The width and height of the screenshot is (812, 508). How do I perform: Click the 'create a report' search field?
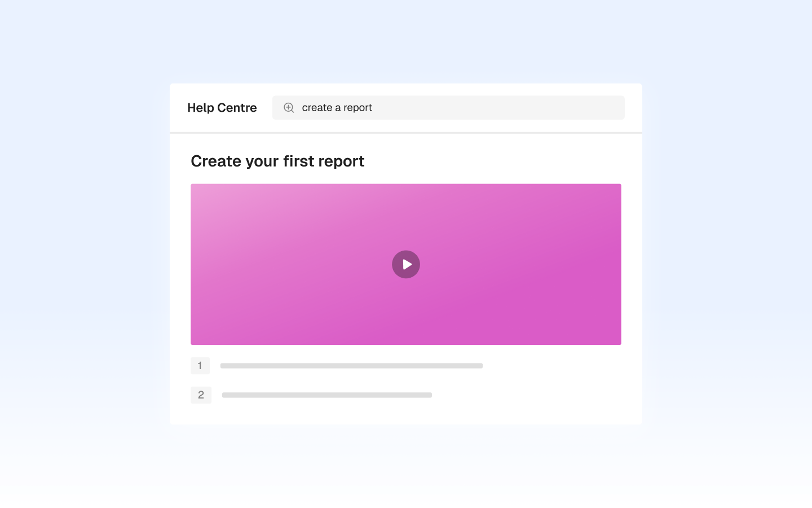click(448, 108)
